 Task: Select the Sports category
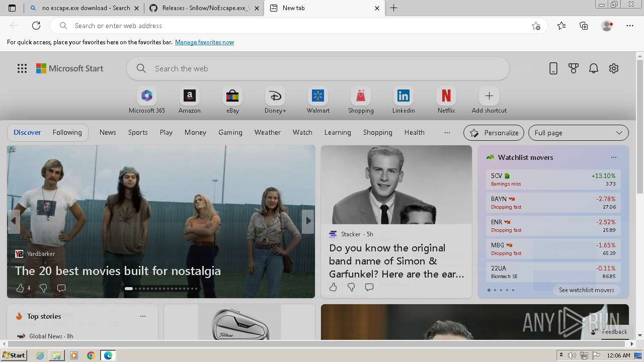(138, 132)
